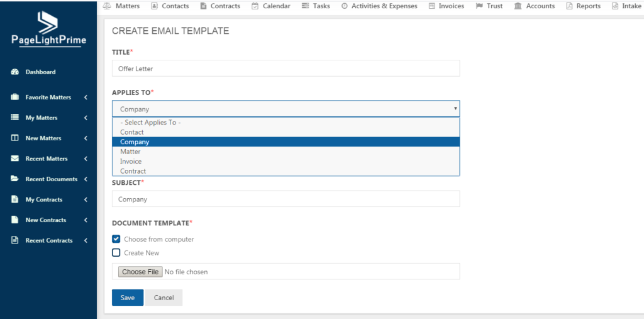Click the Activities & Expenses clock icon
Screen dimensions: 644x319
click(345, 6)
